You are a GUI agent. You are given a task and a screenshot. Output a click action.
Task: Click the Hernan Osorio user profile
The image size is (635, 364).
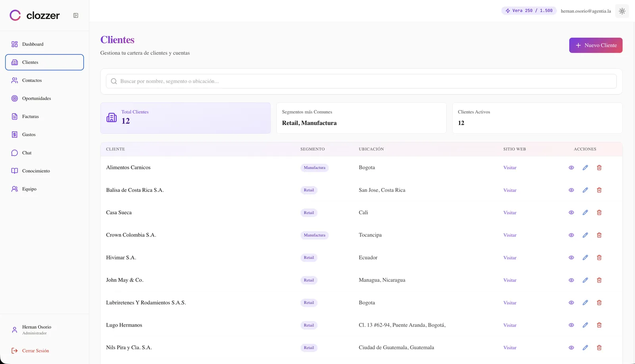pyautogui.click(x=32, y=330)
